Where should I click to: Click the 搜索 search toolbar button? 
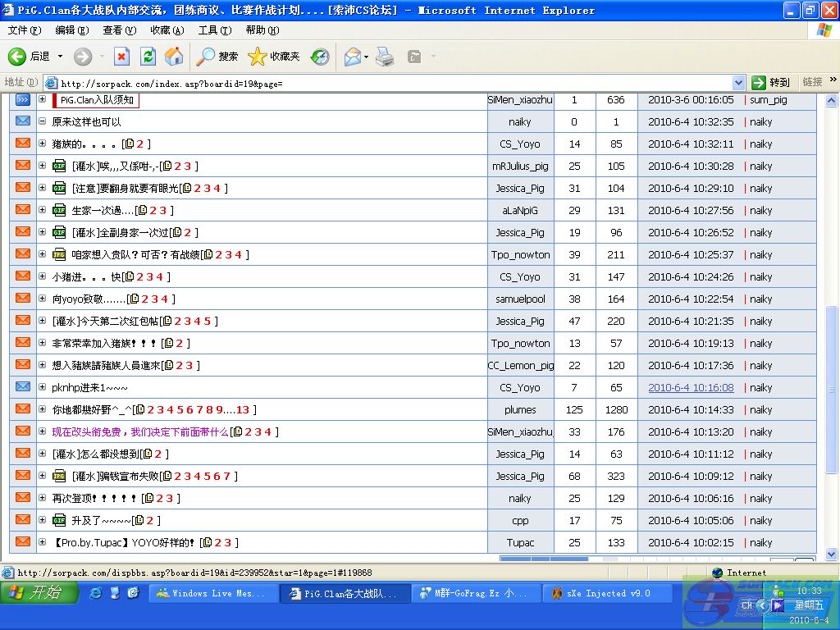pyautogui.click(x=217, y=57)
